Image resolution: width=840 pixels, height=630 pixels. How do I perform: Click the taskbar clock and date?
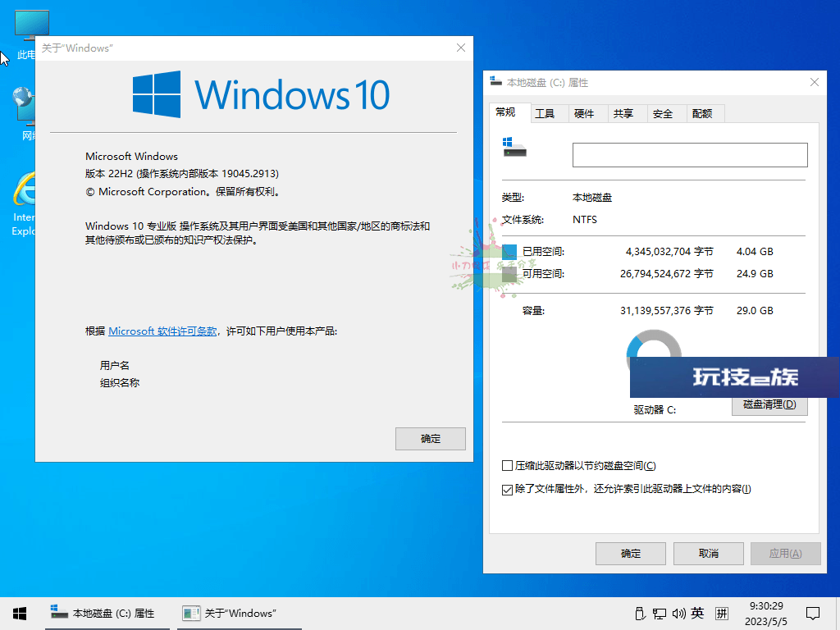pyautogui.click(x=766, y=614)
